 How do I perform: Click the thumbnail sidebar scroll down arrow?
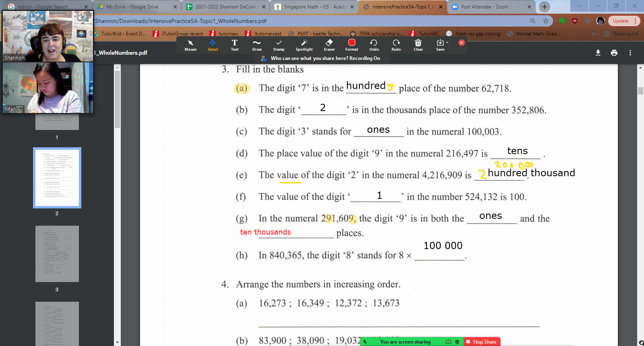click(x=117, y=343)
